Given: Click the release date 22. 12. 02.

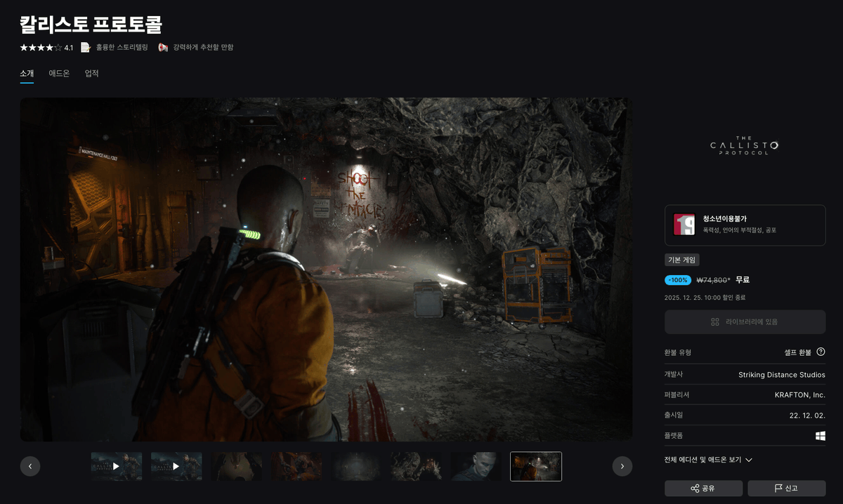Looking at the screenshot, I should point(807,416).
